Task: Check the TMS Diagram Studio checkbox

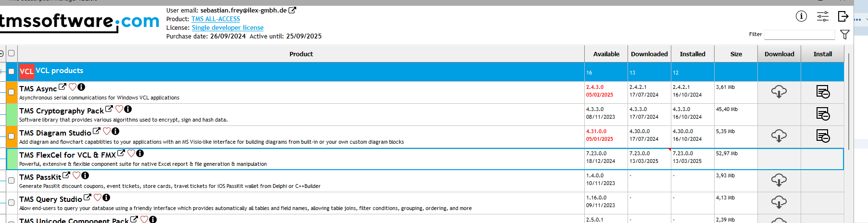Action: (x=12, y=136)
